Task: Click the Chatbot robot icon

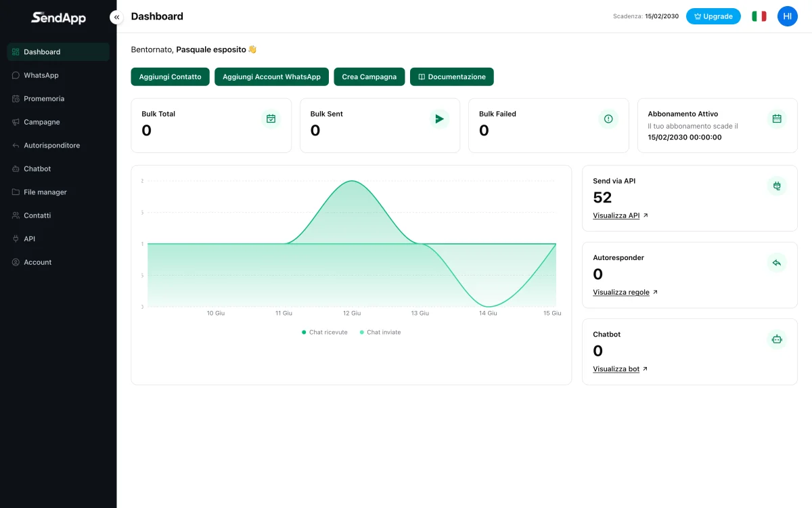Action: [777, 339]
